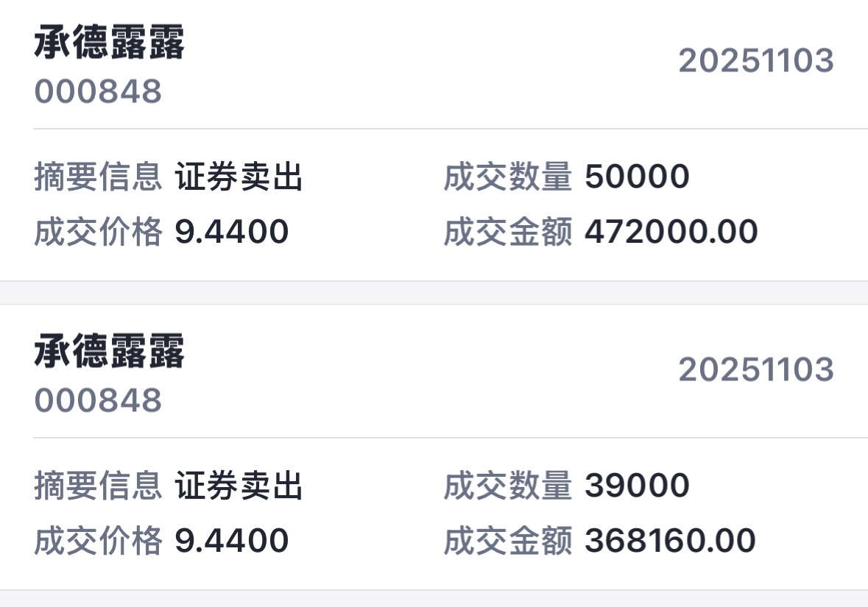Image resolution: width=868 pixels, height=607 pixels.
Task: Select stock code 000848 in the 50000-share record
Action: point(98,92)
